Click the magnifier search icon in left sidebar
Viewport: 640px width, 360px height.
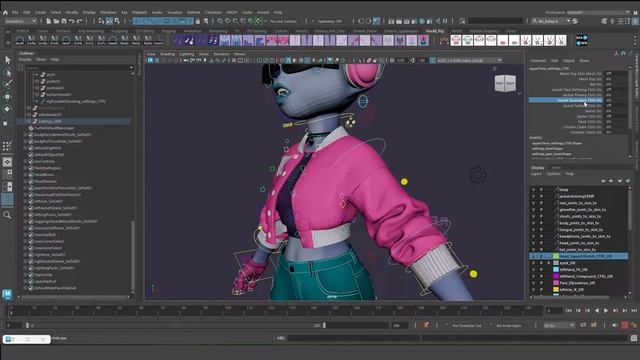click(7, 215)
